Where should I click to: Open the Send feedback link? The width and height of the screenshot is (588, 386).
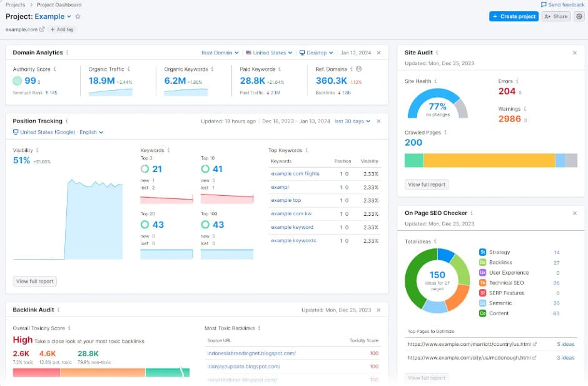pos(566,5)
